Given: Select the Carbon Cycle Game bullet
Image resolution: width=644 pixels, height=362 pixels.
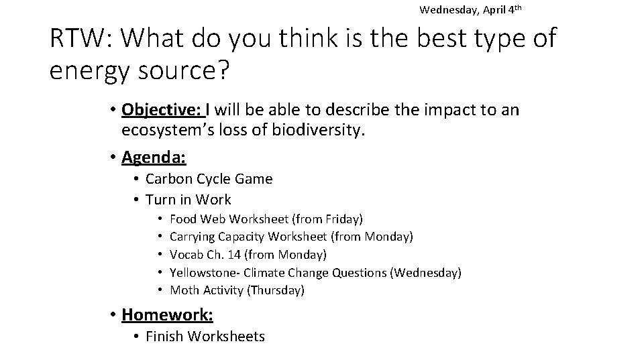Looking at the screenshot, I should (x=209, y=179).
